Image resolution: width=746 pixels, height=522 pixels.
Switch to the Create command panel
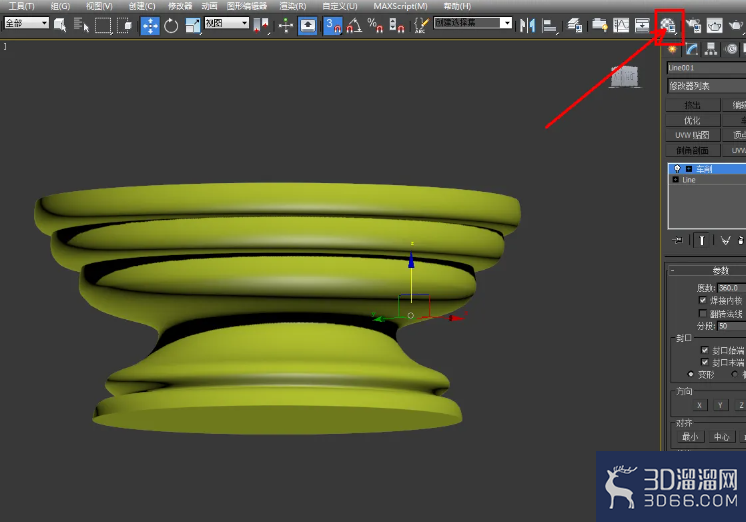click(x=672, y=49)
